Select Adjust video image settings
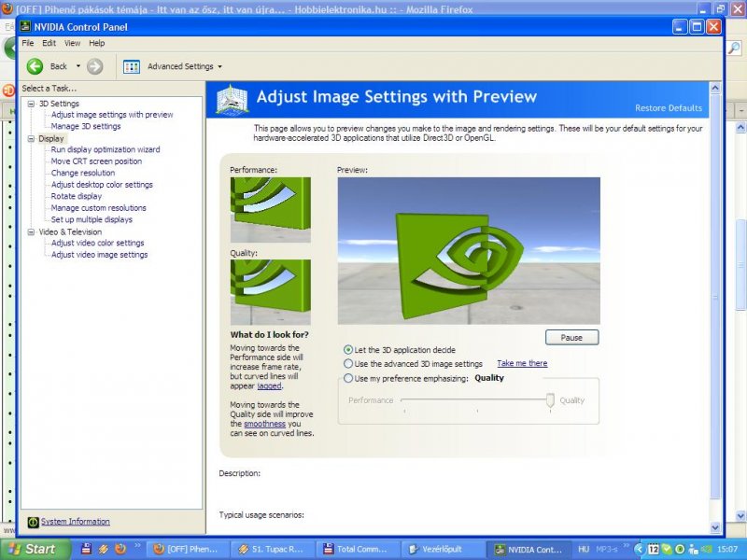This screenshot has width=747, height=560. pyautogui.click(x=100, y=255)
